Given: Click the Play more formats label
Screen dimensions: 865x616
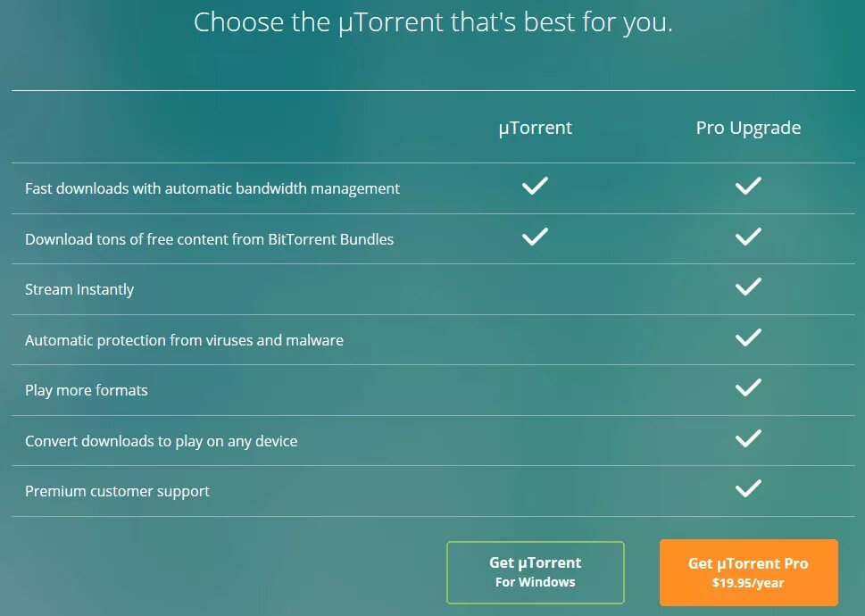Looking at the screenshot, I should [87, 390].
